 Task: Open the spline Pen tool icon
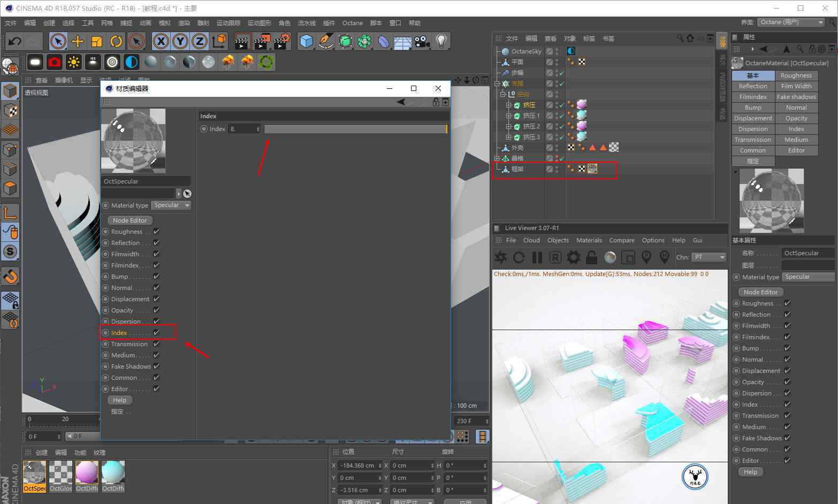coord(325,41)
